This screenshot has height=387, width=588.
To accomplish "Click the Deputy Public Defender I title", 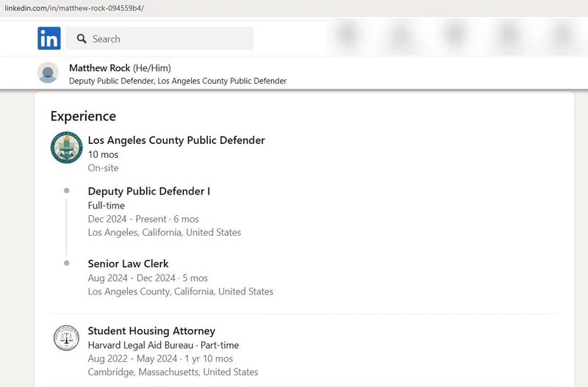I will point(149,191).
